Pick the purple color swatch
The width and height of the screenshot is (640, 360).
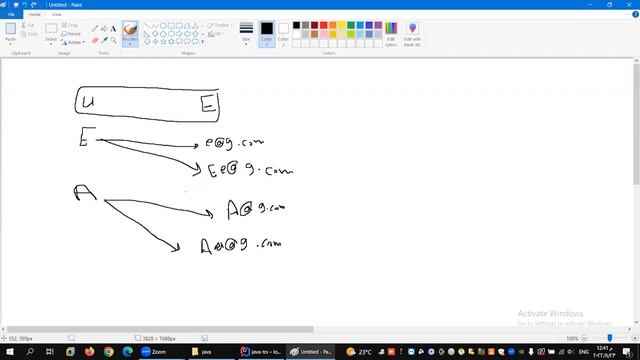[x=378, y=25]
